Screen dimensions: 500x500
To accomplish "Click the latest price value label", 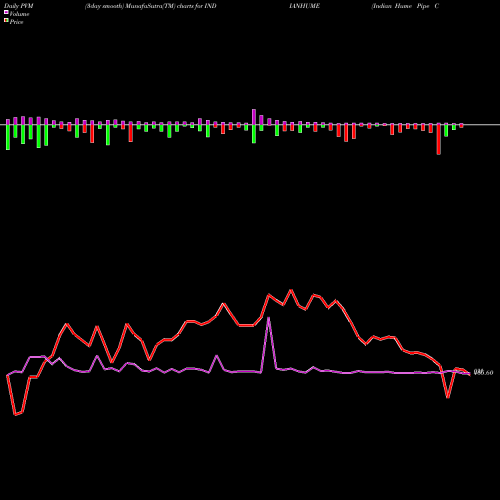I will click(483, 372).
